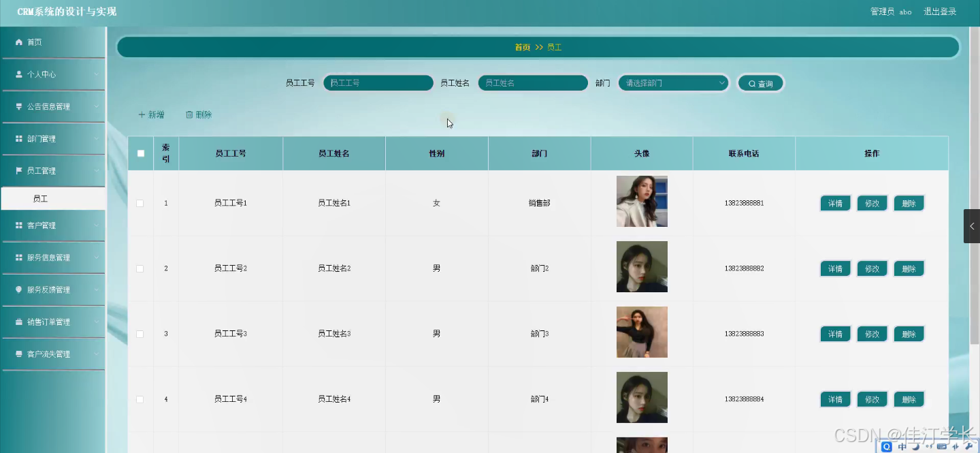This screenshot has height=453, width=980.
Task: Select the checkbox on row 3
Action: [x=140, y=334]
